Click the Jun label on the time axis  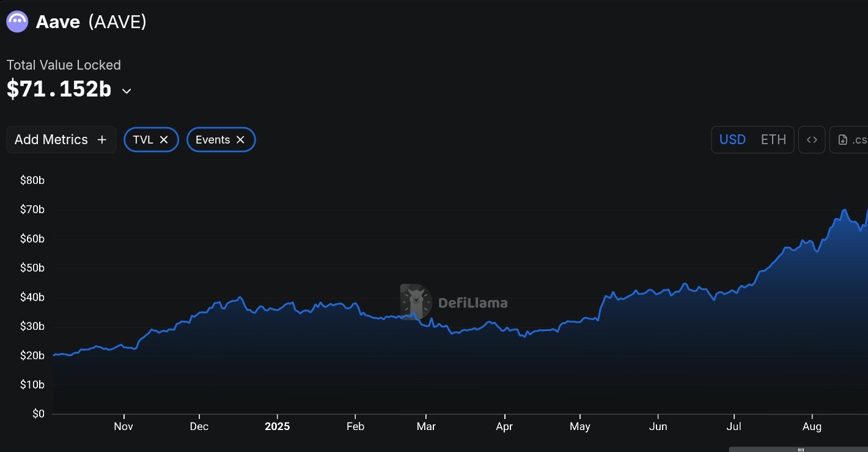coord(658,426)
